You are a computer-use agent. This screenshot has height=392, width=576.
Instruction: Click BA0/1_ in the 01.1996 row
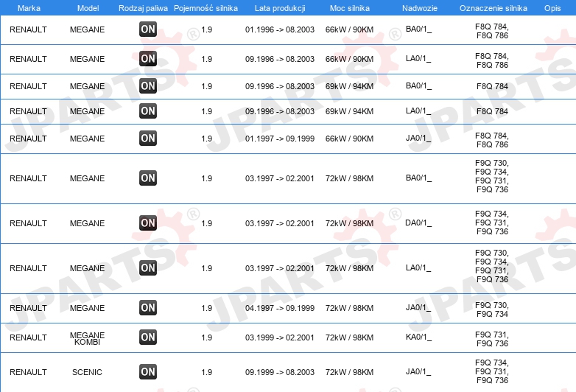pyautogui.click(x=418, y=29)
